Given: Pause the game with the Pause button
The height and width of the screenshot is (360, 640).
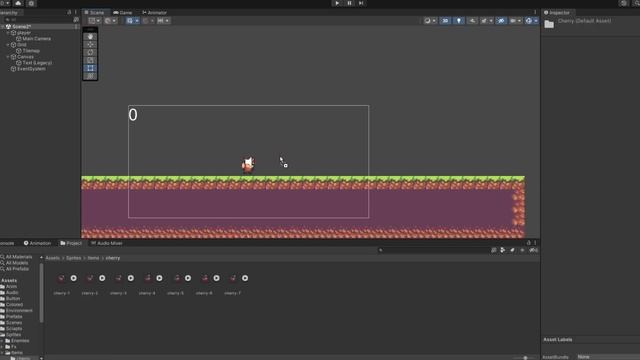Looking at the screenshot, I should tap(349, 3).
